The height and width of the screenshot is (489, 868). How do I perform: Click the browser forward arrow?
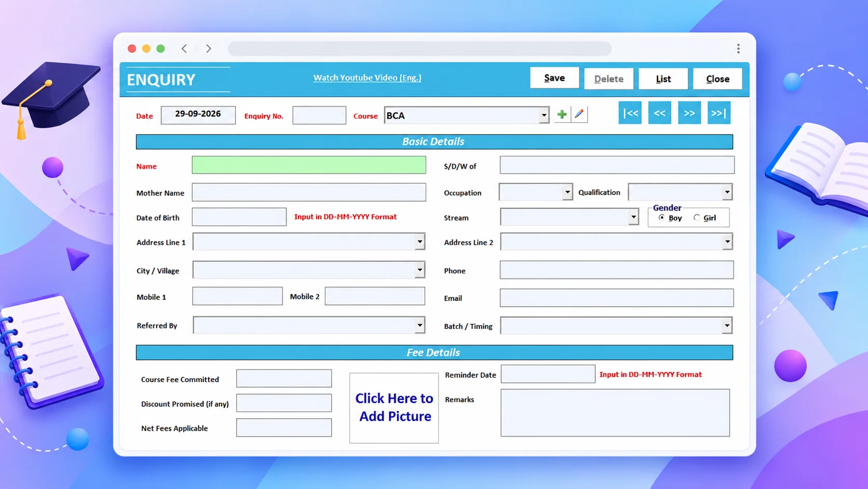click(x=209, y=48)
